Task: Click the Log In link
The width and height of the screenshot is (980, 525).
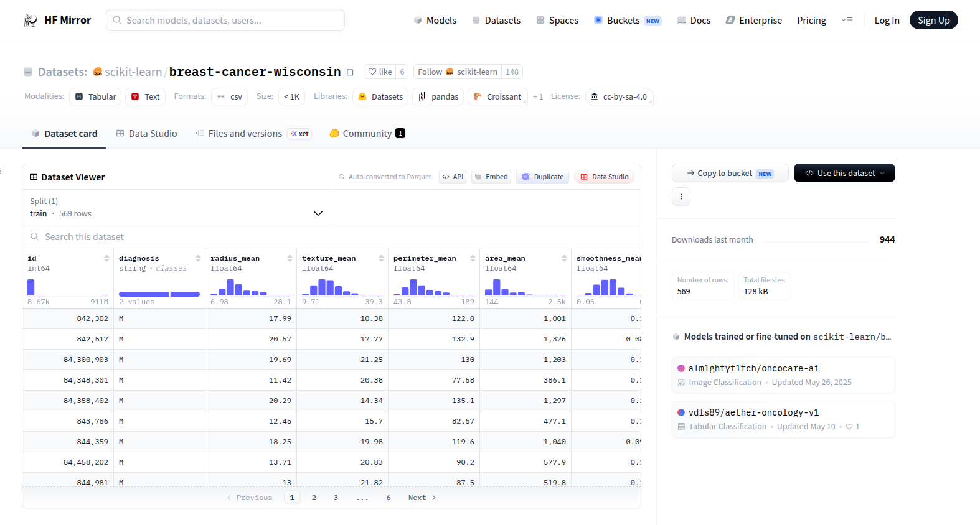Action: click(887, 21)
